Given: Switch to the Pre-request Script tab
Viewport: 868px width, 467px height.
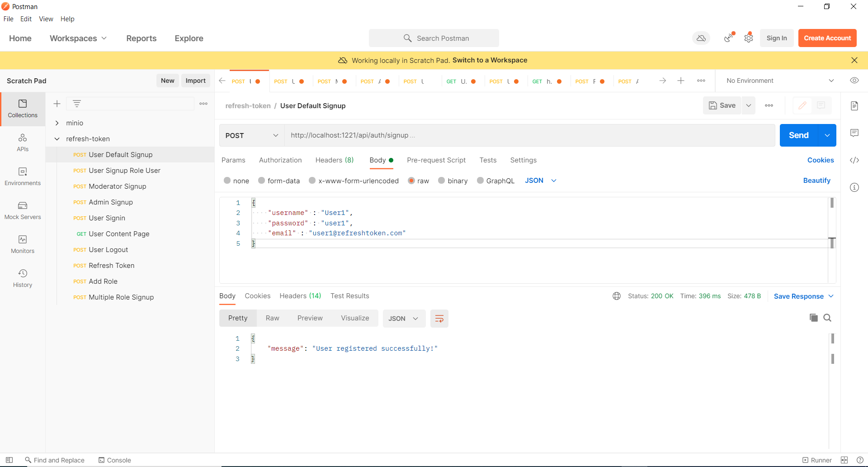Looking at the screenshot, I should pyautogui.click(x=436, y=160).
